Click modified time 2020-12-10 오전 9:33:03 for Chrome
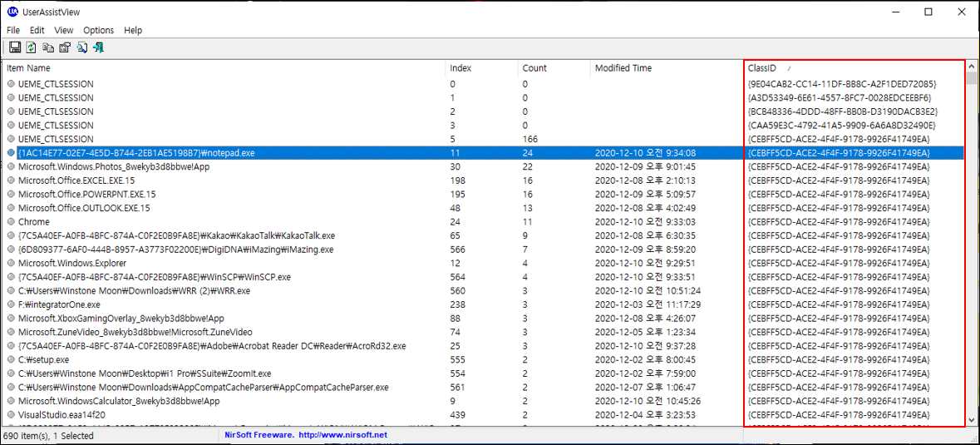This screenshot has width=980, height=445. point(643,221)
